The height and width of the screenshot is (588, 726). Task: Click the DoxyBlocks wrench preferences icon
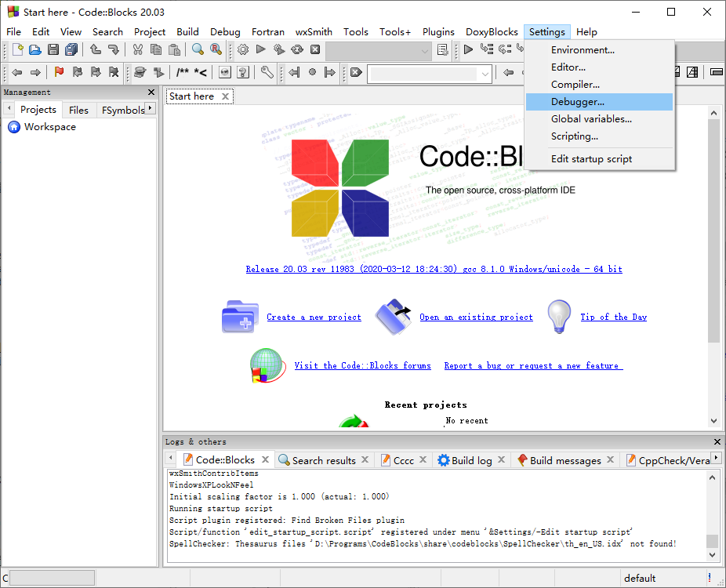coord(267,72)
